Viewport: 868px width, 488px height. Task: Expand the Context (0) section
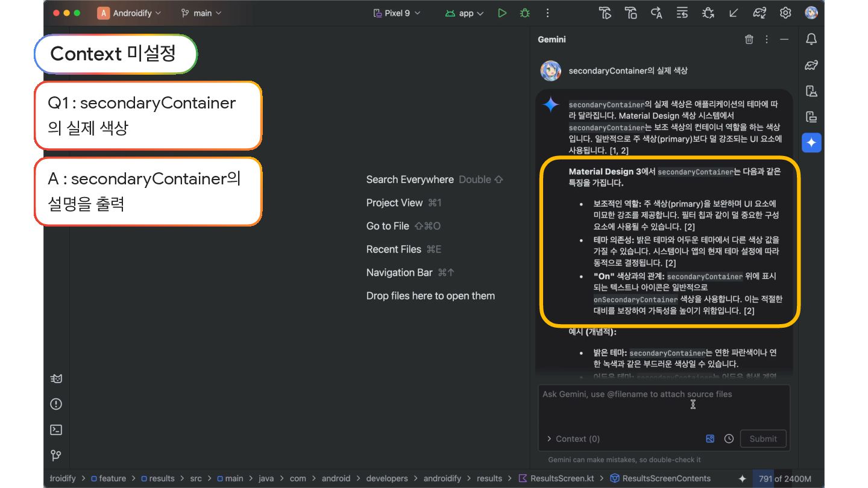[x=573, y=439]
